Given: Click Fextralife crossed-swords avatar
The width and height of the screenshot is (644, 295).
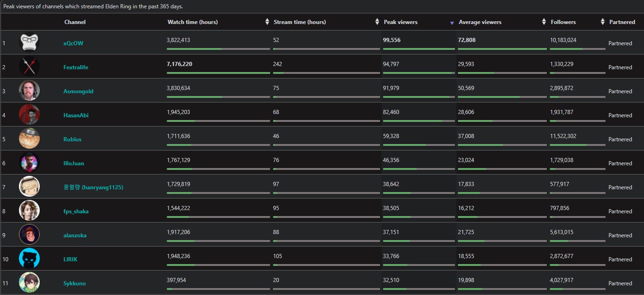Looking at the screenshot, I should click(x=29, y=67).
